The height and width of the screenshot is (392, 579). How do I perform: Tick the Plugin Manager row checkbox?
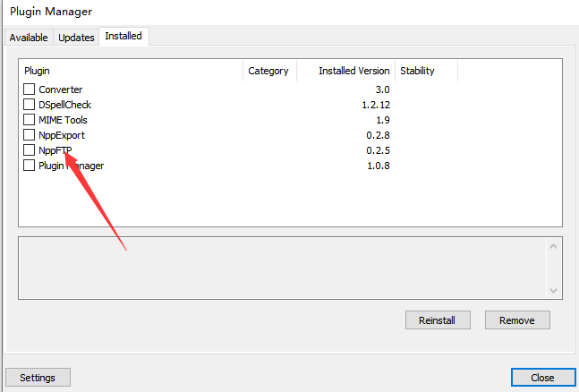tap(29, 166)
